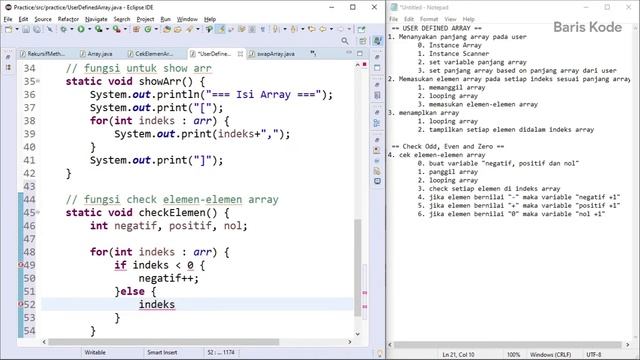The image size is (640, 360).
Task: Click the Writable status bar entry
Action: click(x=95, y=352)
